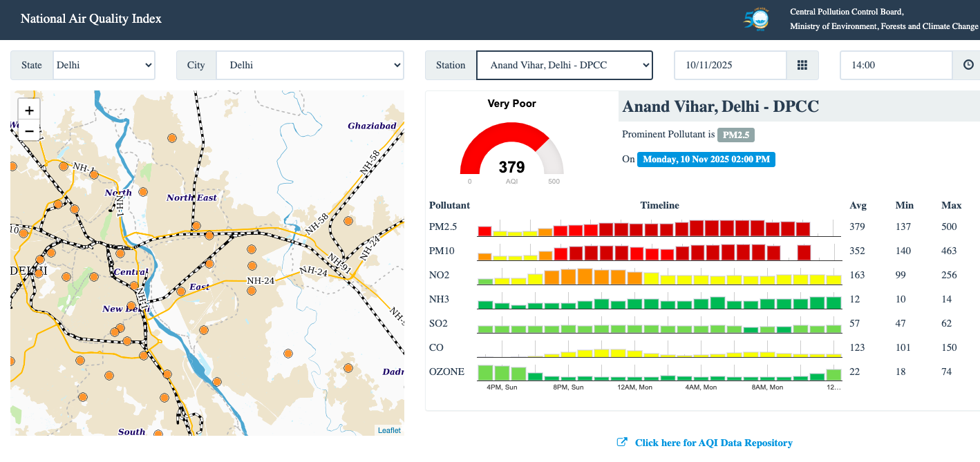Click the station marker along NH-24
The image size is (980, 462).
tap(251, 291)
